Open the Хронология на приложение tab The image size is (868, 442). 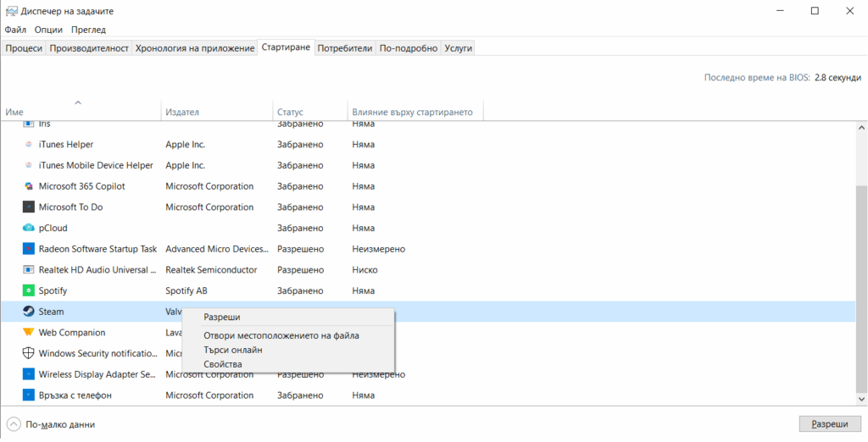195,48
